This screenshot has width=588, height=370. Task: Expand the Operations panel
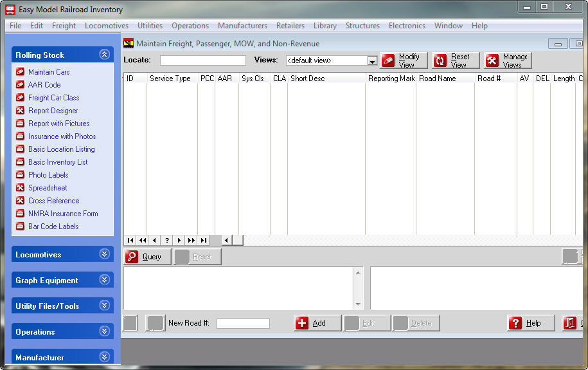pos(104,331)
